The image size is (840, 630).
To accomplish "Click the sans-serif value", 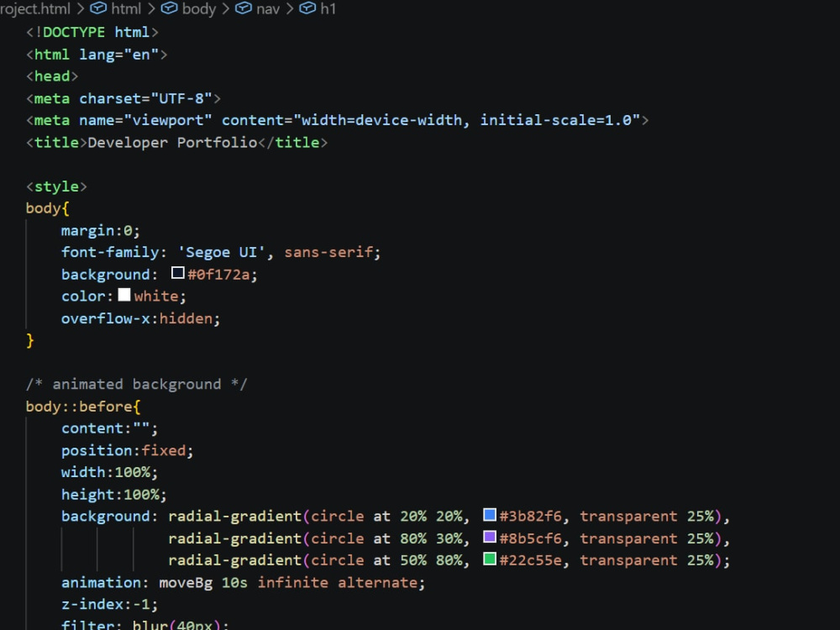I will click(x=328, y=252).
